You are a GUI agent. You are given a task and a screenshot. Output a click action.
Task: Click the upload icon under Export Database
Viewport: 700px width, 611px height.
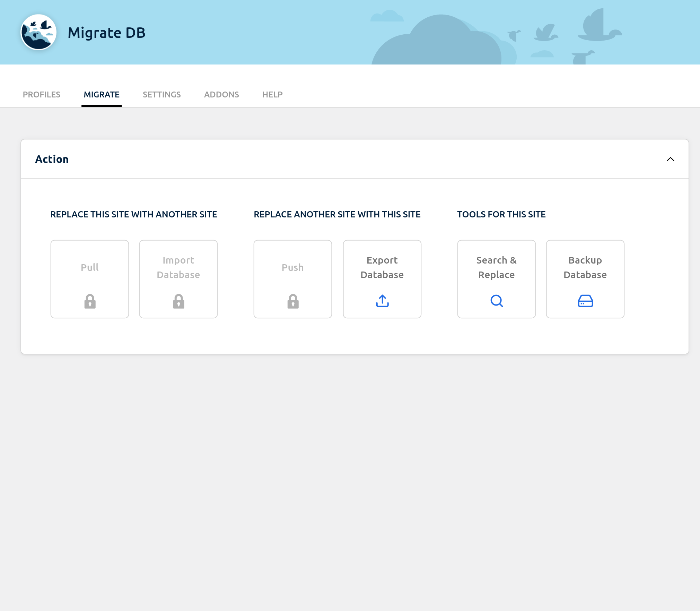click(x=382, y=301)
